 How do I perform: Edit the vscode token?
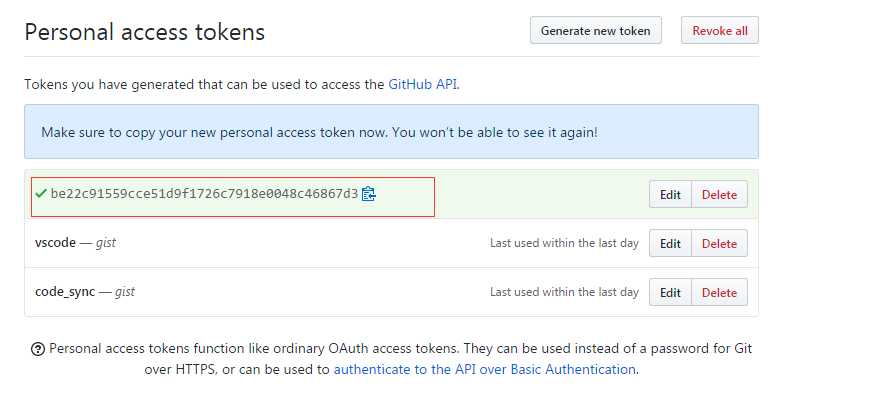click(670, 244)
